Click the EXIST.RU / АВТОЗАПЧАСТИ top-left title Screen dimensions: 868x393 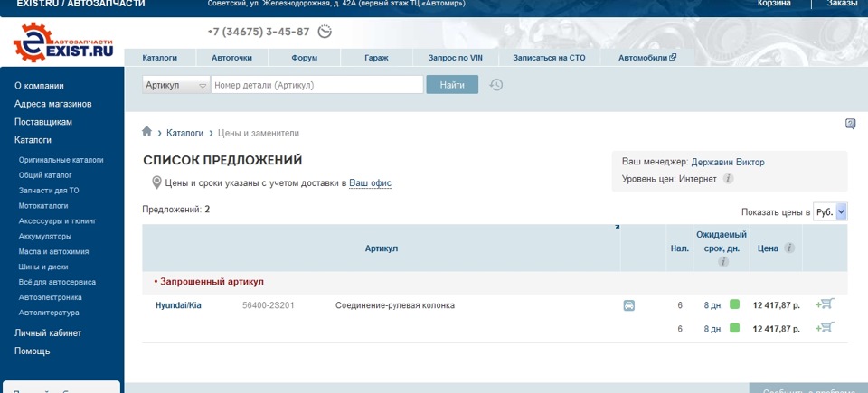[x=80, y=4]
